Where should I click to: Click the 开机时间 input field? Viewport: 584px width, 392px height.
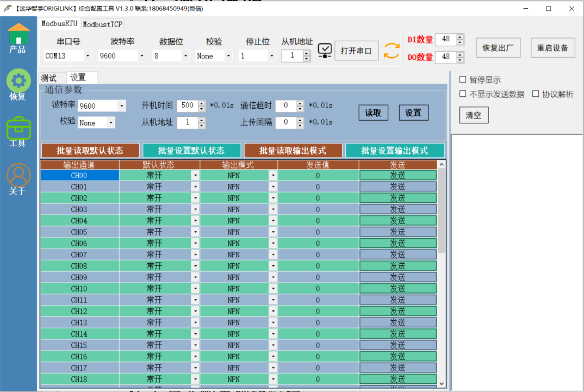point(187,106)
